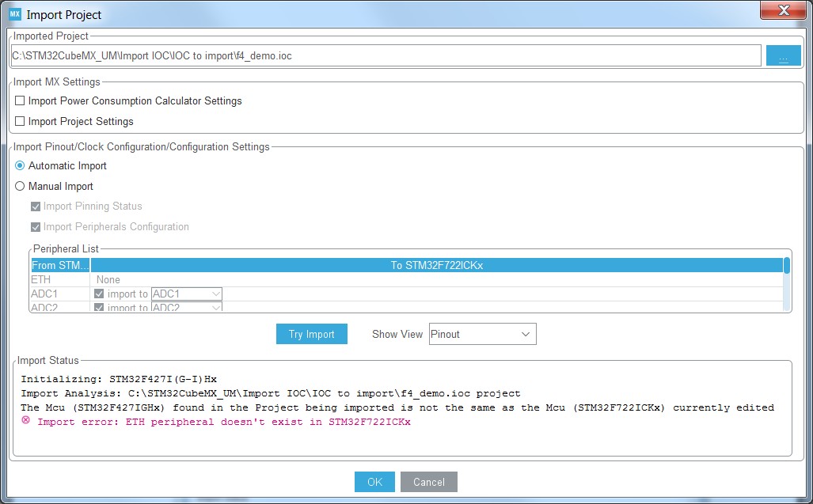Open the ADC1 target peripheral dropdown

[x=187, y=294]
